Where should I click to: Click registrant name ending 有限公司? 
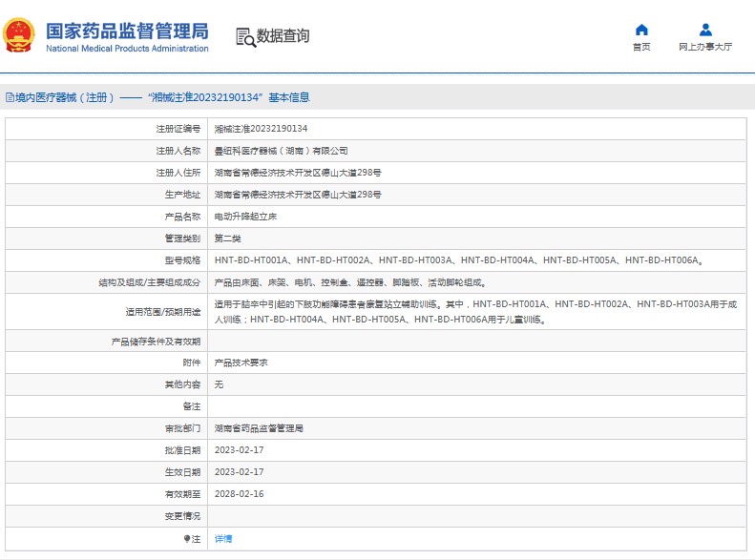pos(281,151)
